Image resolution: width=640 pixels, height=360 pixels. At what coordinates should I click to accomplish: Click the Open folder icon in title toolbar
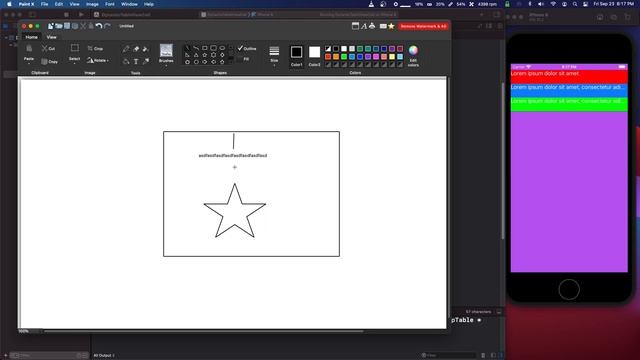[x=59, y=26]
